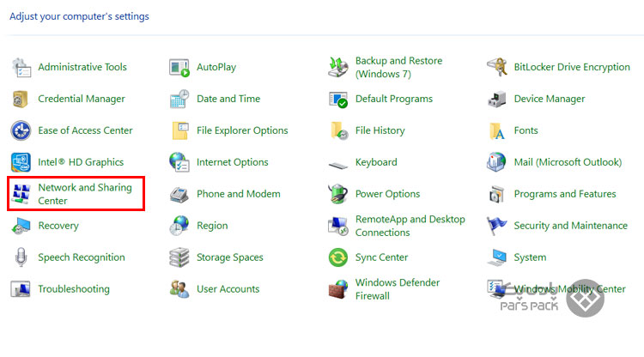Open the Default Programs icon
644x357 pixels.
click(x=338, y=100)
